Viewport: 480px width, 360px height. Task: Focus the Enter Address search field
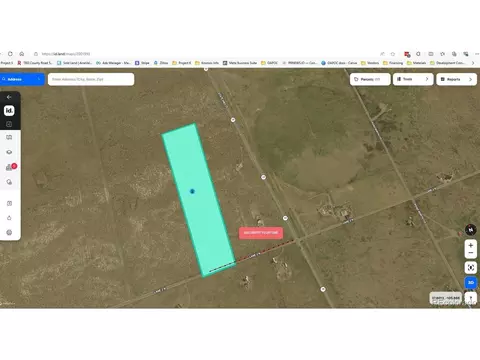pyautogui.click(x=91, y=79)
